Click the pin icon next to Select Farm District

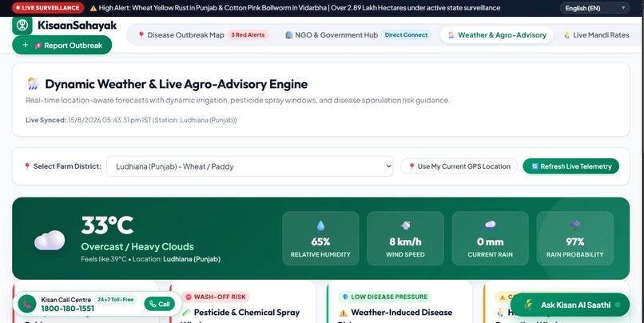(x=27, y=166)
